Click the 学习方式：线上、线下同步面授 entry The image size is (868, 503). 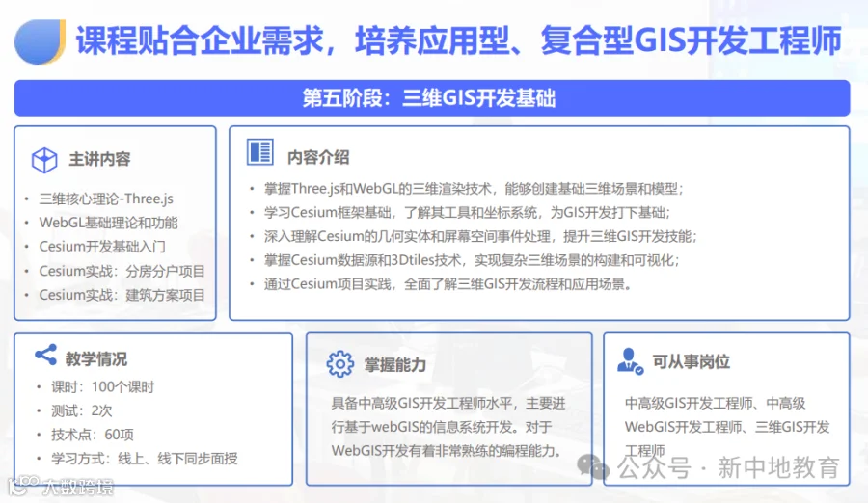point(145,458)
